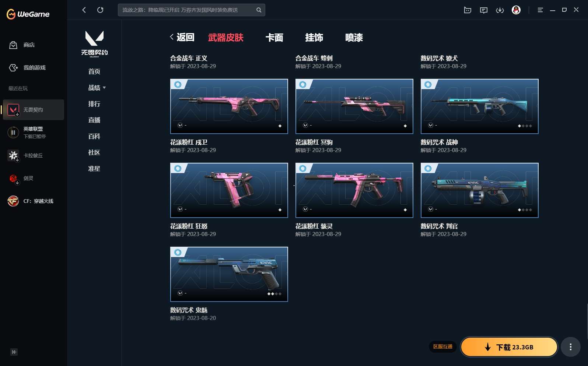Screen dimensions: 588x366
Task: Expand the chevron on 花漾粉红 冥驹 card
Action: click(305, 125)
